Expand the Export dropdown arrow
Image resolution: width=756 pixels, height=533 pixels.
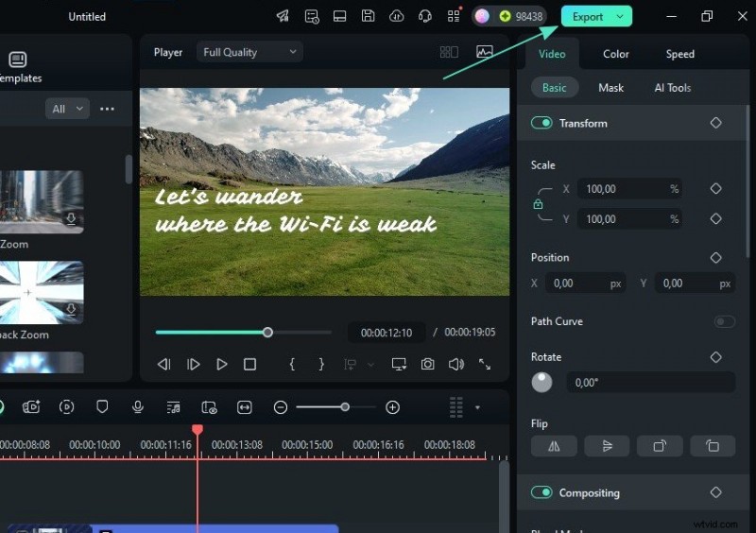620,16
